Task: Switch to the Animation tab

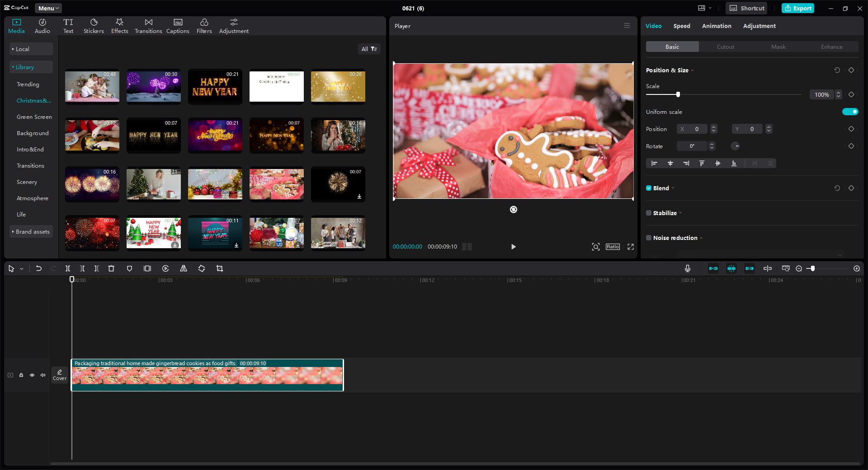Action: click(x=716, y=26)
